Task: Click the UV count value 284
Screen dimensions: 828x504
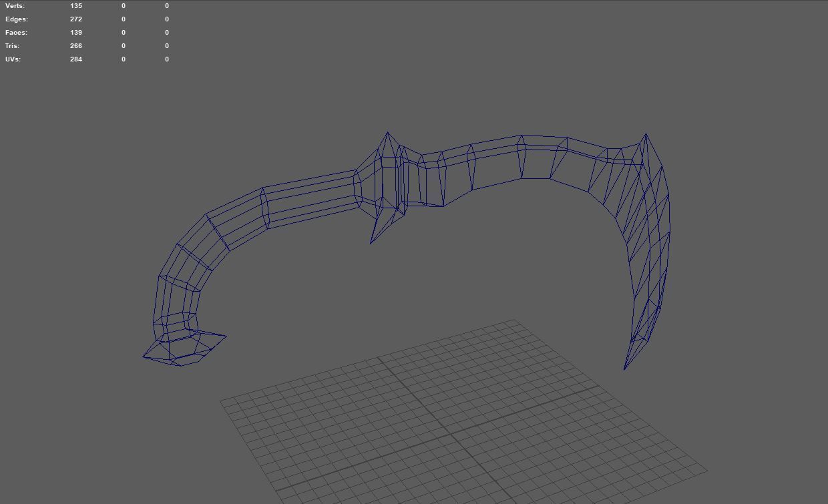Action: pyautogui.click(x=76, y=59)
